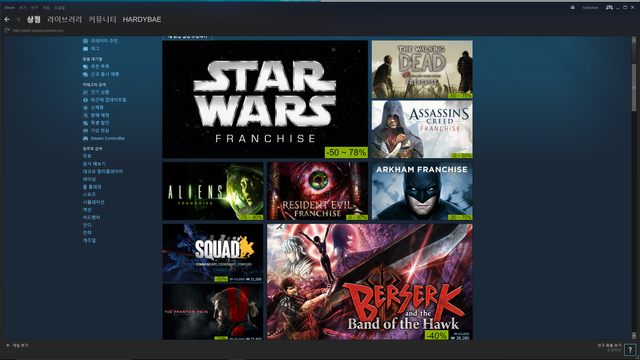Switch to the 상점 tab

click(x=33, y=19)
